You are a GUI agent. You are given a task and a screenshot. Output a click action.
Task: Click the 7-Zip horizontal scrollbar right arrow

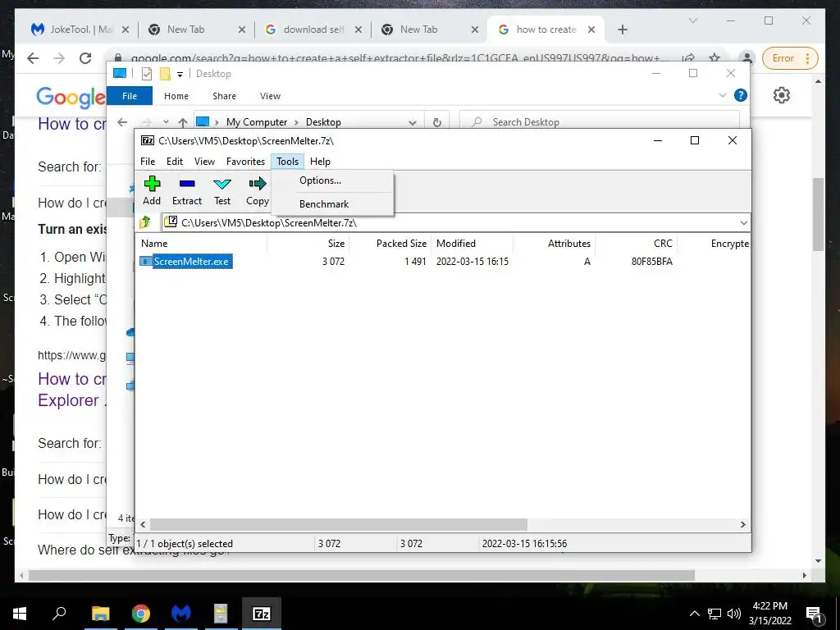click(x=742, y=524)
